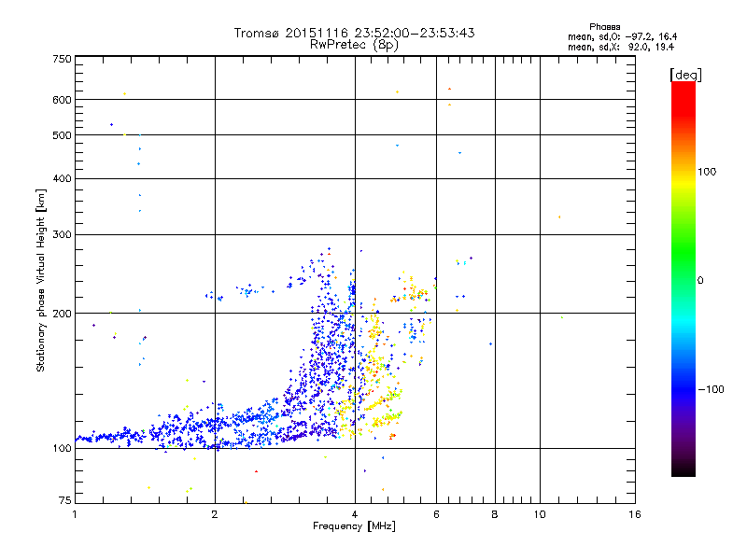Click the x-axis '16' tick label

pos(635,514)
